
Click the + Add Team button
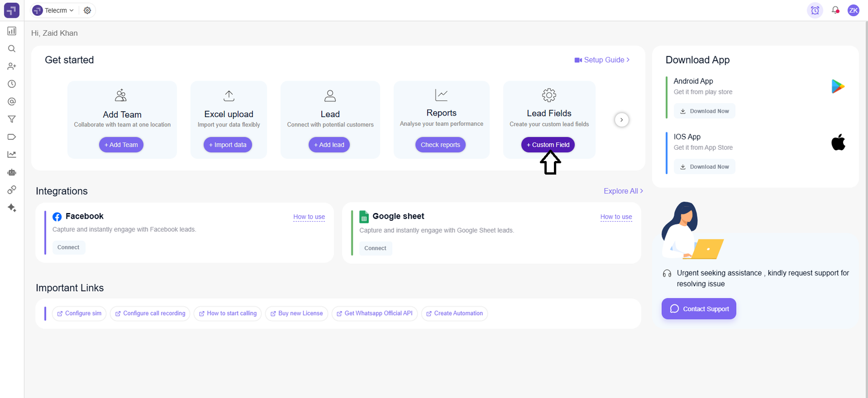coord(121,145)
